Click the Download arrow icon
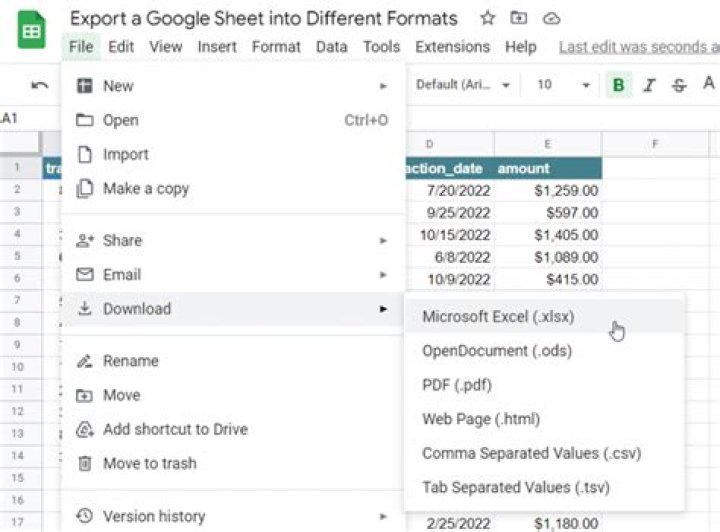 tap(84, 308)
